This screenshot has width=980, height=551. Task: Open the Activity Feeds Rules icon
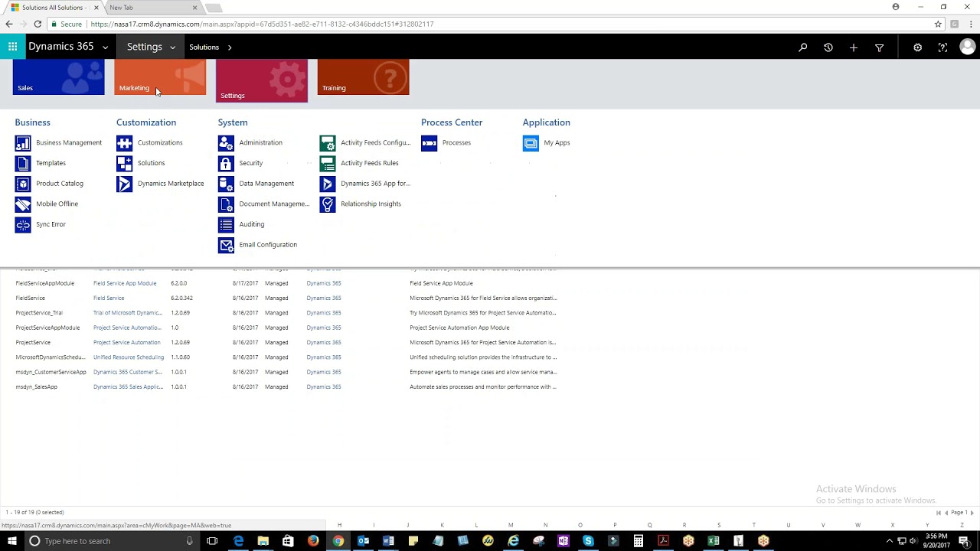coord(328,163)
